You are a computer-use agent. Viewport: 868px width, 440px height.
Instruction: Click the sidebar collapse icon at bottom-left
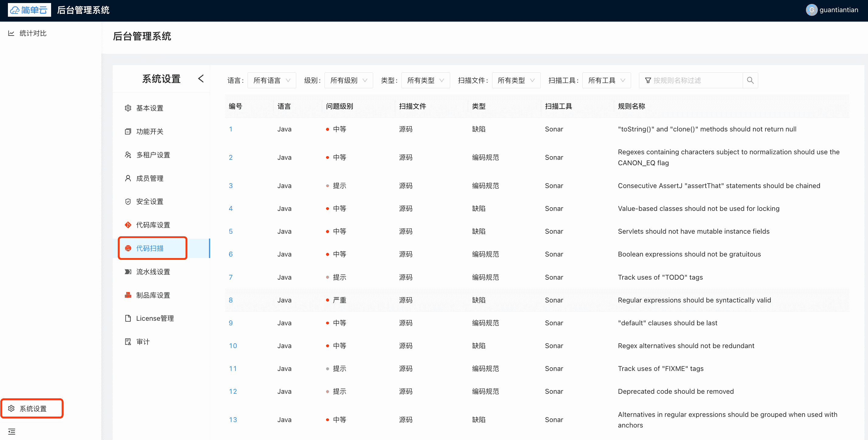[x=12, y=431]
